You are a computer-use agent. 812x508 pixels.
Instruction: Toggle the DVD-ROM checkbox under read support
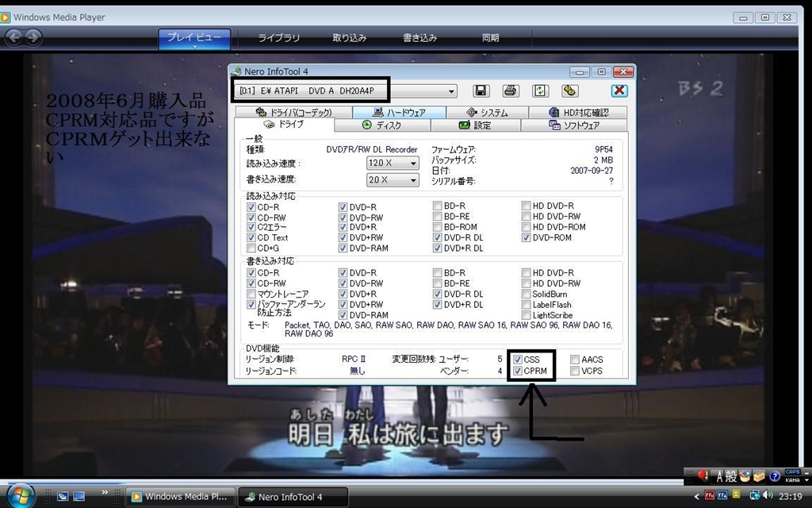coord(527,237)
